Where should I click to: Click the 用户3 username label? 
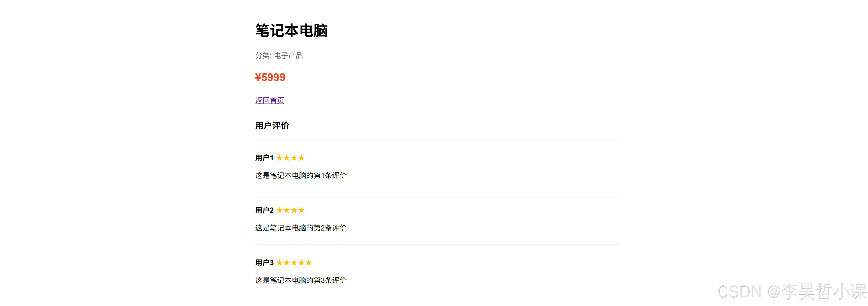pos(264,262)
